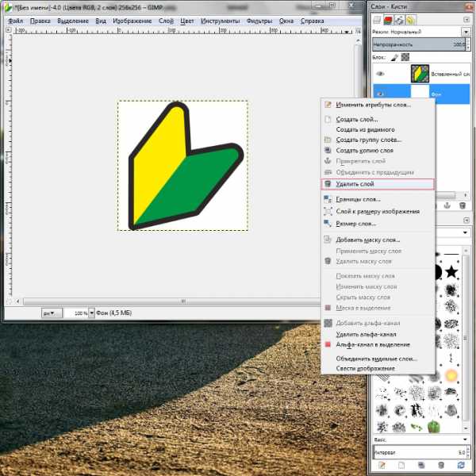This screenshot has width=476, height=476.
Task: Hide the Вставленный слой layer via its eye icon
Action: click(x=380, y=74)
